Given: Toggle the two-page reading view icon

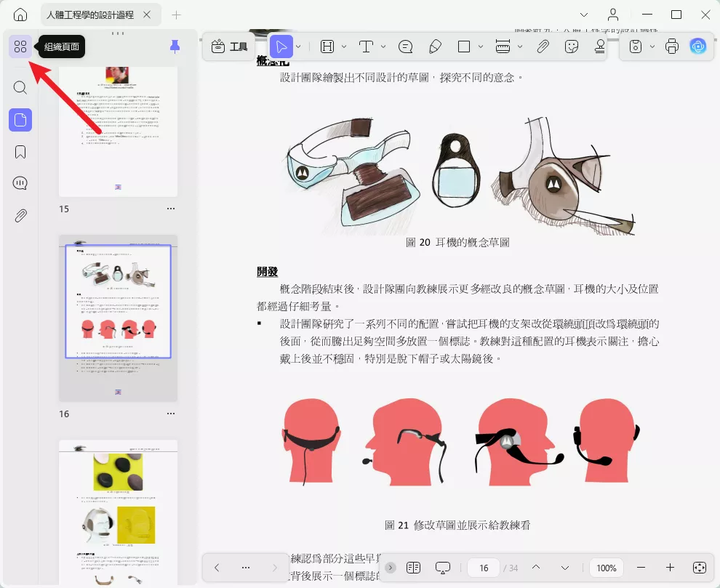Looking at the screenshot, I should click(413, 568).
